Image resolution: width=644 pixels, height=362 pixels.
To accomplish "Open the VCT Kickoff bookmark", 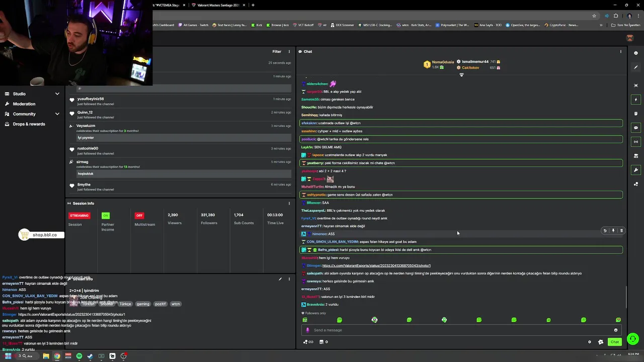I will point(302,25).
